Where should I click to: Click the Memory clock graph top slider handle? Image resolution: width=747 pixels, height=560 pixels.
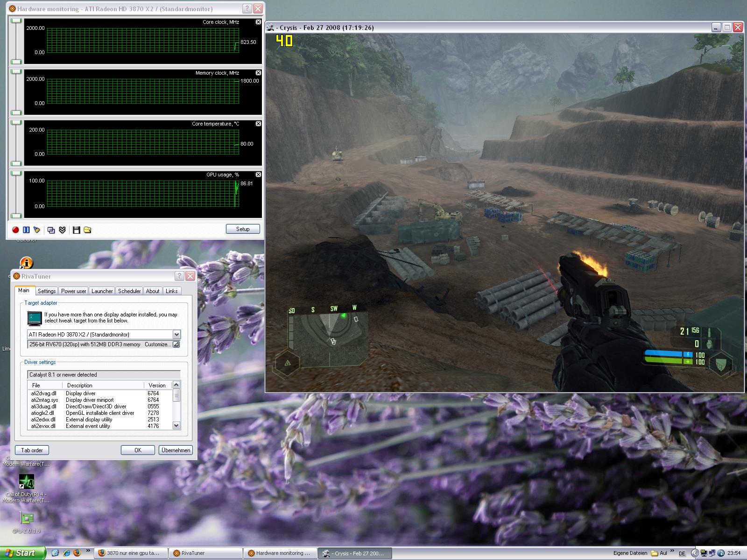[17, 71]
